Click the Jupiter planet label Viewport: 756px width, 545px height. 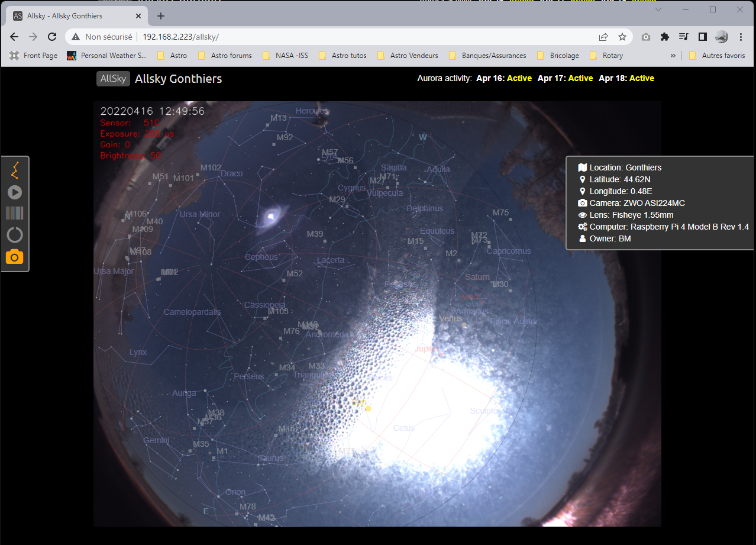427,349
